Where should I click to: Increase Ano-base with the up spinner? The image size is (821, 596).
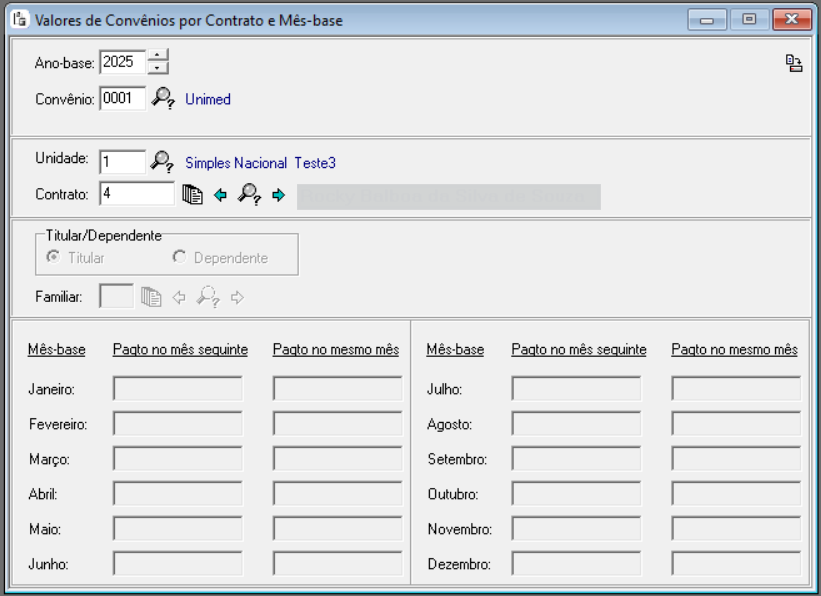[x=158, y=56]
